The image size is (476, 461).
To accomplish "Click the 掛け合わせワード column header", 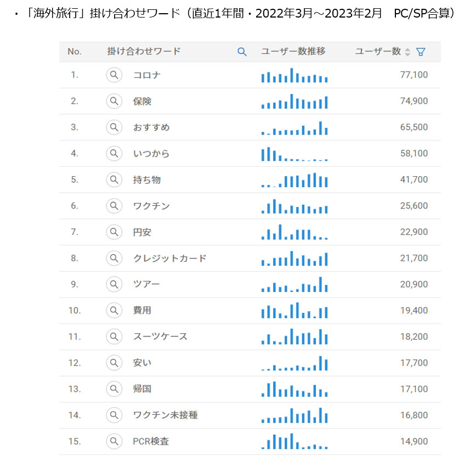I will (144, 52).
